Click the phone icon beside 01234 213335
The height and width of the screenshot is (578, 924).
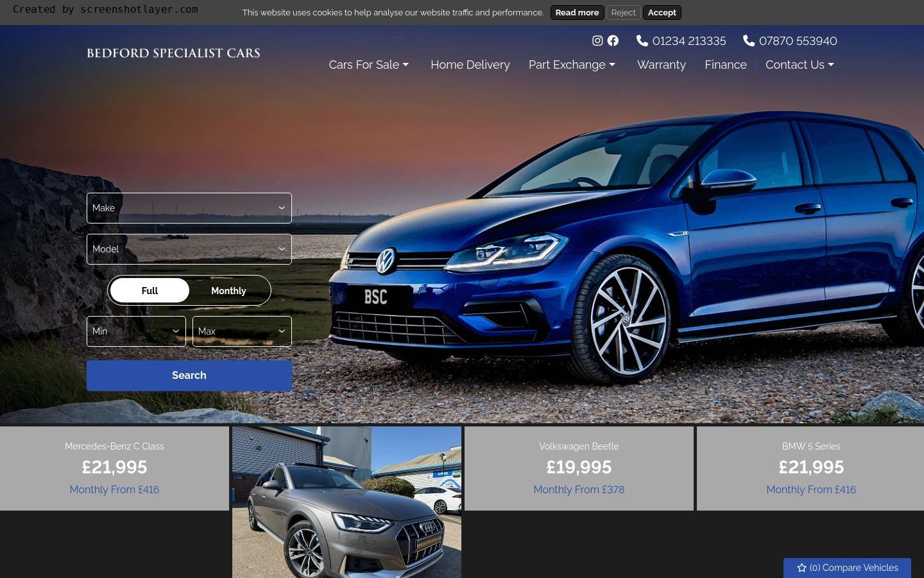point(642,40)
